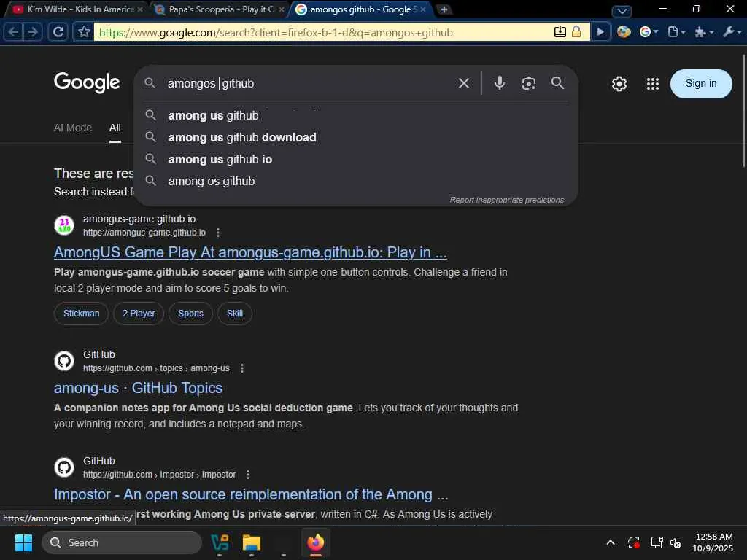This screenshot has width=747, height=560.
Task: Click the muted volume tray icon
Action: pyautogui.click(x=676, y=542)
